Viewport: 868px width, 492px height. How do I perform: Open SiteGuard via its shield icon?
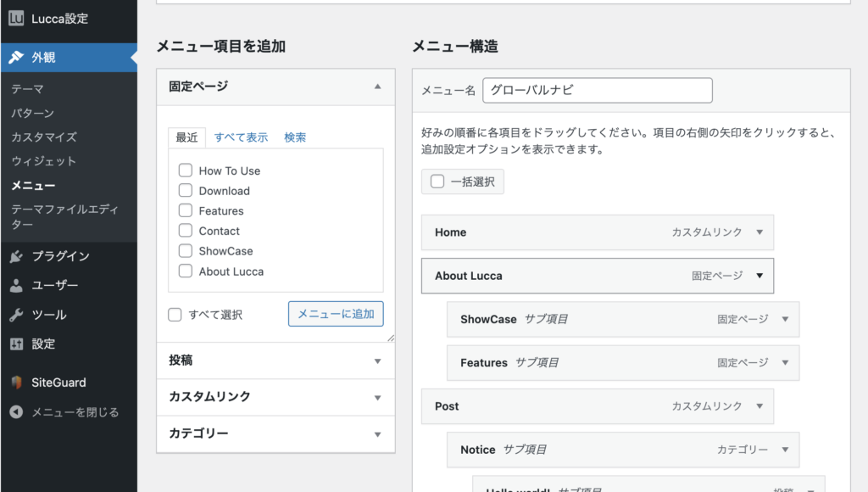[16, 383]
